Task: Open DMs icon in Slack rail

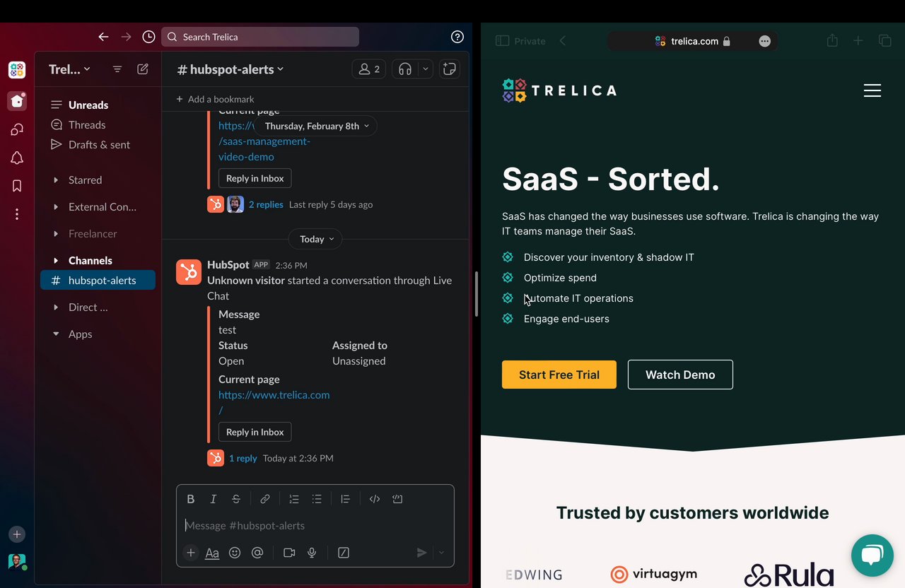Action: pyautogui.click(x=17, y=130)
